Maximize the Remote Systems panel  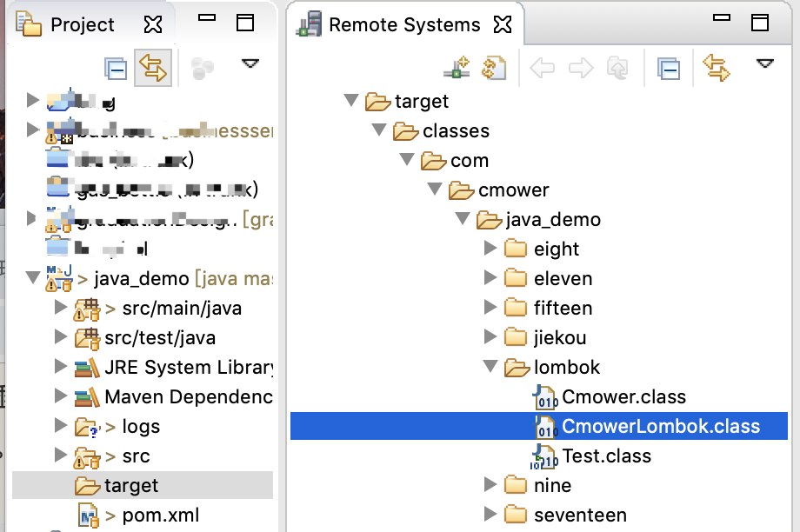[x=760, y=23]
